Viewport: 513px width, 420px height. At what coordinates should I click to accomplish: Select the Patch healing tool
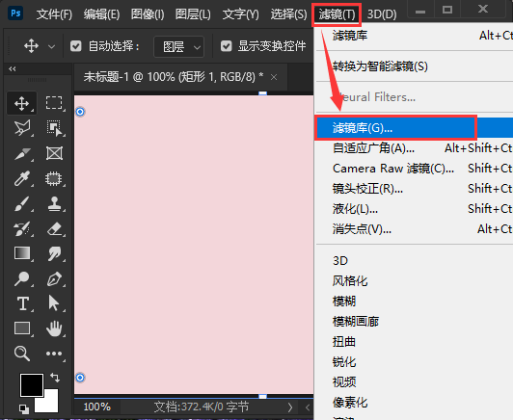coord(54,178)
